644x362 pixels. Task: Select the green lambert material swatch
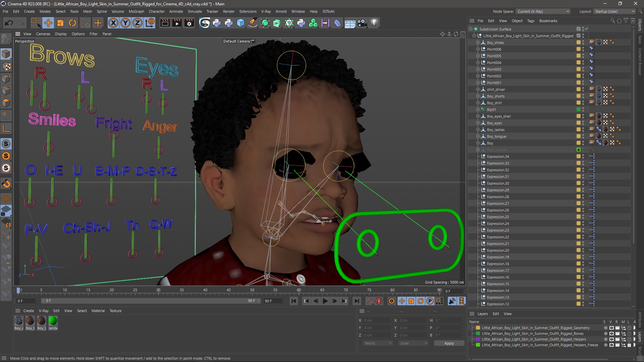(53, 321)
